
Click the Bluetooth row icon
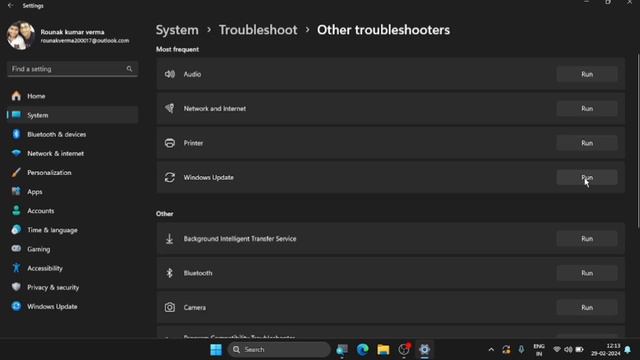170,273
